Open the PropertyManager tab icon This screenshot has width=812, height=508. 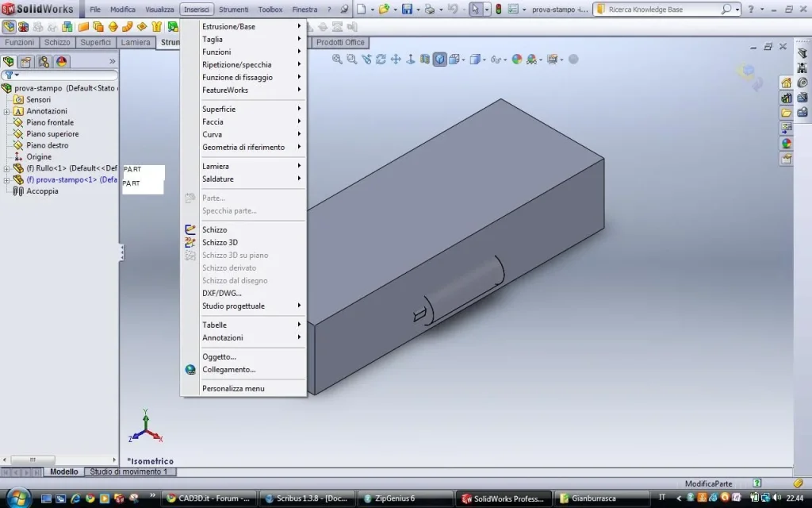26,62
